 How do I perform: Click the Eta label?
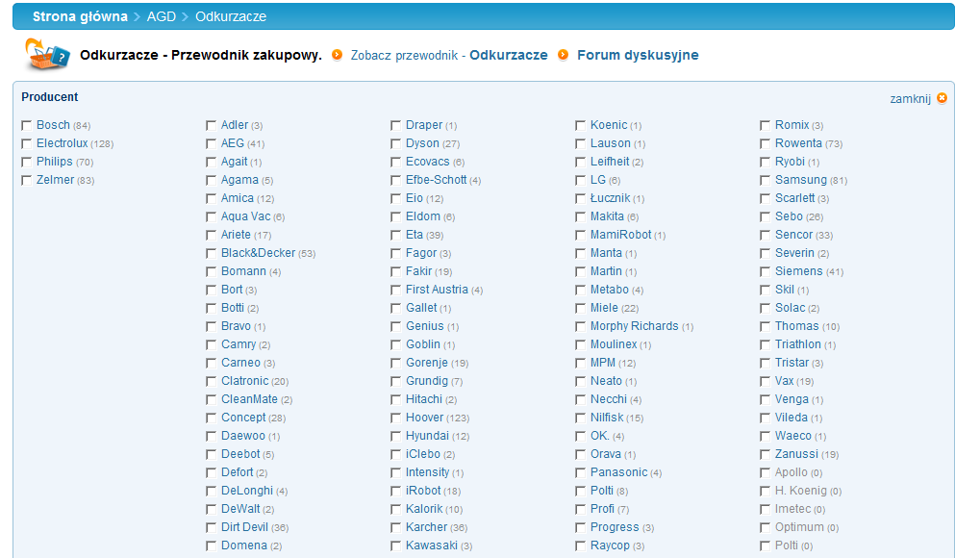pyautogui.click(x=415, y=235)
